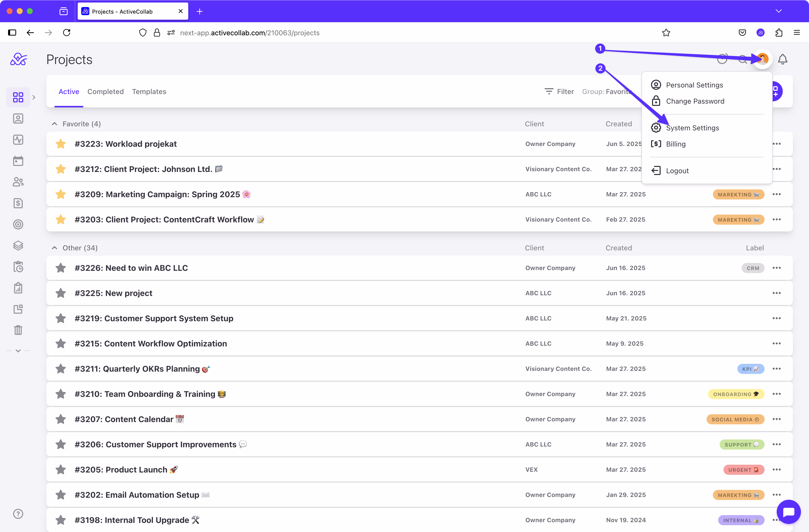
Task: Open the clipboard chart reports icon
Action: point(18,288)
